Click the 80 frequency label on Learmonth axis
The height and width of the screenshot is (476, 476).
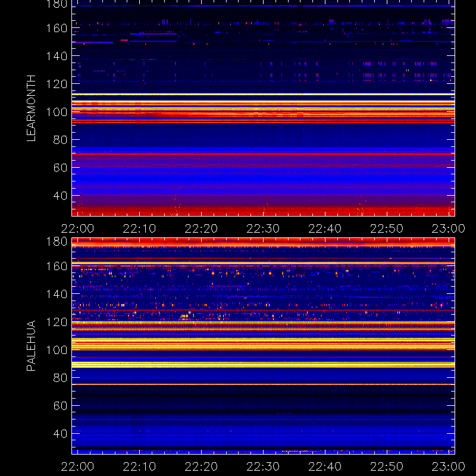pyautogui.click(x=60, y=140)
